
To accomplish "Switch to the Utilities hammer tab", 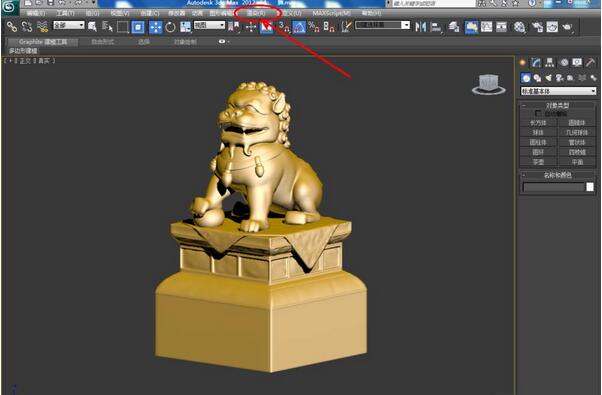I will [590, 62].
